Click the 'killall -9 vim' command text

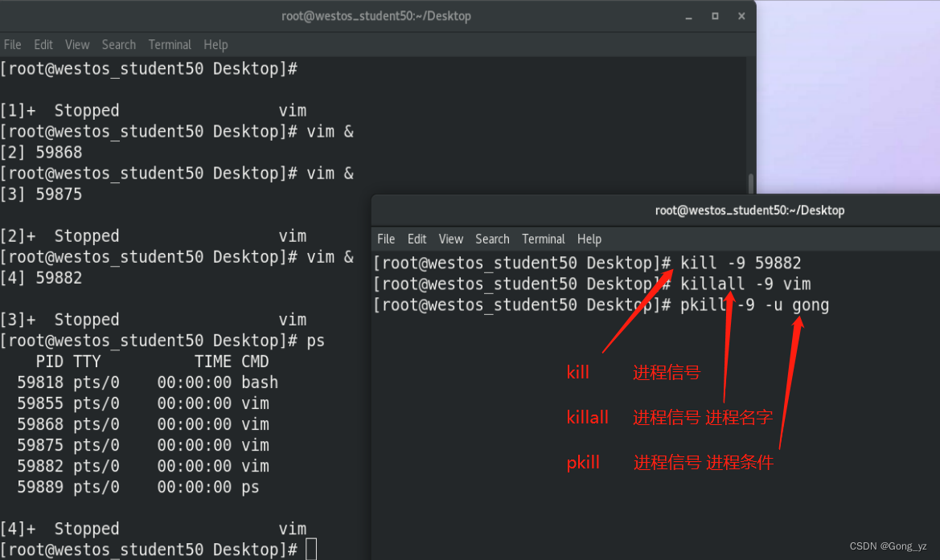click(745, 284)
